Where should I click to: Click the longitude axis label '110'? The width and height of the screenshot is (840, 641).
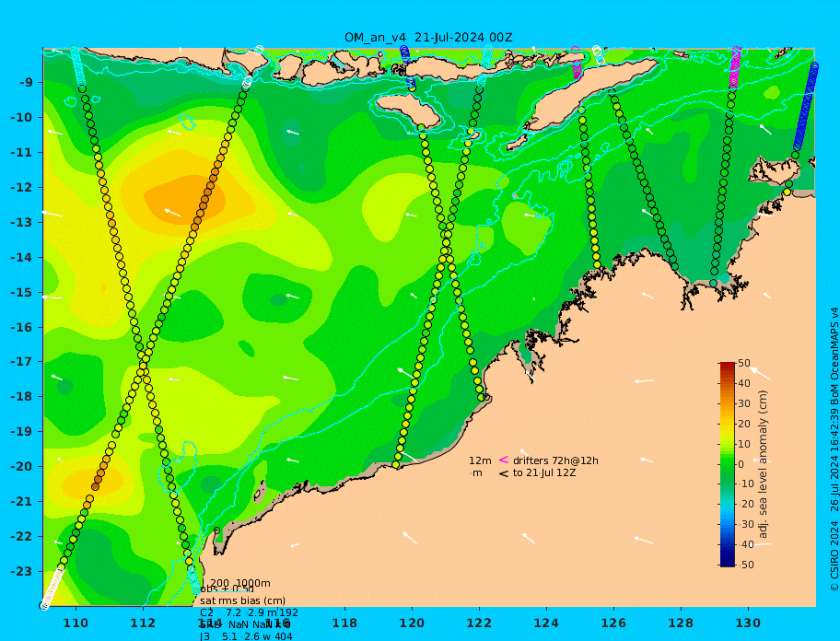[x=76, y=624]
